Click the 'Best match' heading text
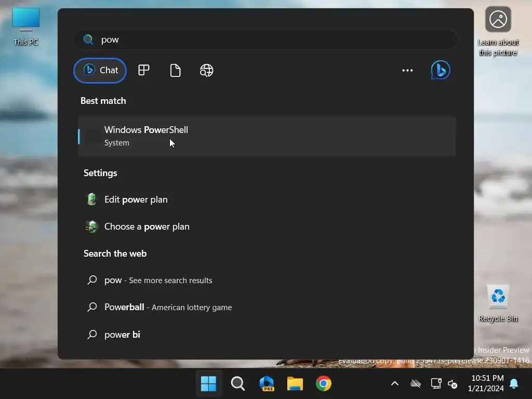Screen dimensions: 532x399 pos(103,101)
